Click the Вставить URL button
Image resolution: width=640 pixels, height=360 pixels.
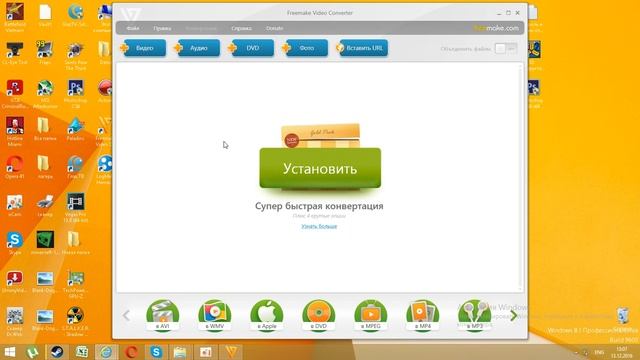tap(362, 48)
